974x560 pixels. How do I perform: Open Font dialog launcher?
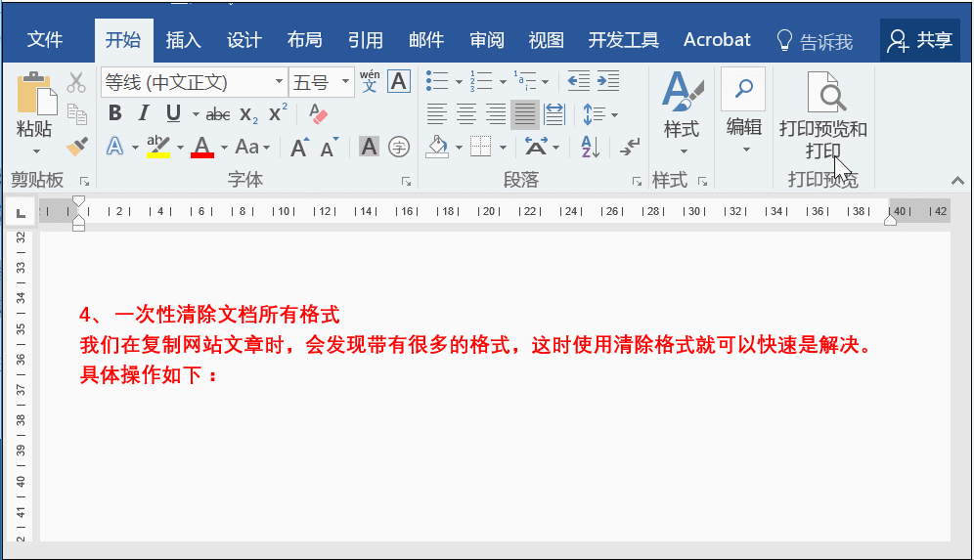[x=406, y=181]
